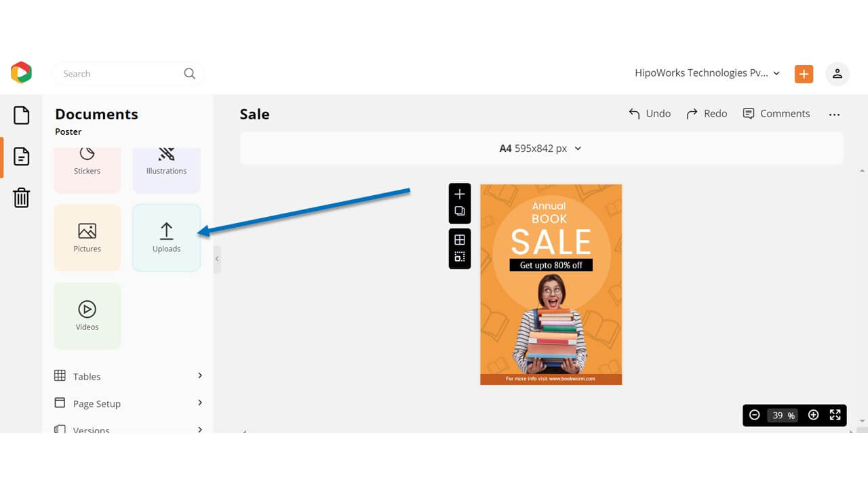Open the trash in the left sidebar
The width and height of the screenshot is (868, 488).
[21, 197]
